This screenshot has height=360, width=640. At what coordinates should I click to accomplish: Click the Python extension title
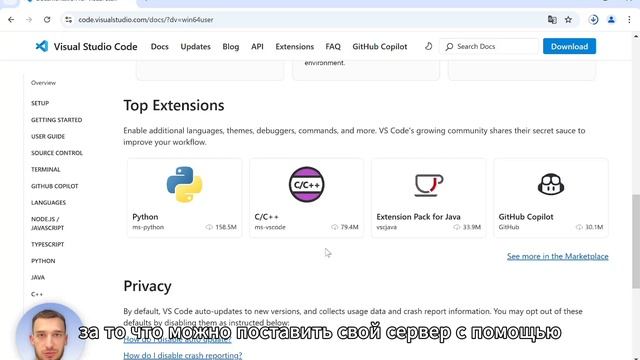pyautogui.click(x=145, y=217)
